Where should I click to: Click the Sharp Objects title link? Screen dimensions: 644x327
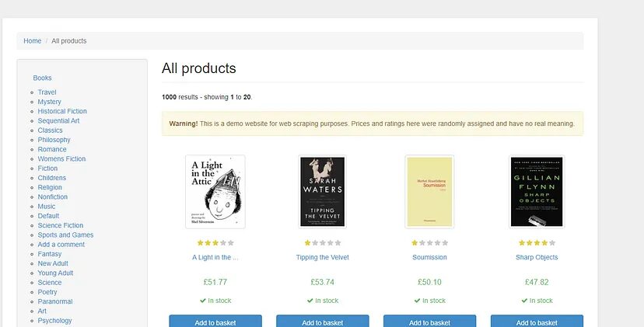(x=537, y=257)
